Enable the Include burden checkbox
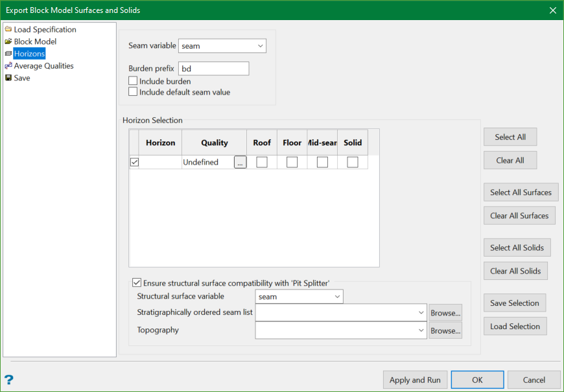 [x=132, y=81]
